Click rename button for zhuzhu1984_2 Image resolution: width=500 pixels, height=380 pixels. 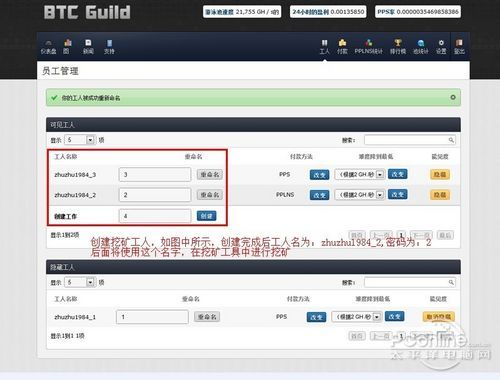[x=210, y=195]
